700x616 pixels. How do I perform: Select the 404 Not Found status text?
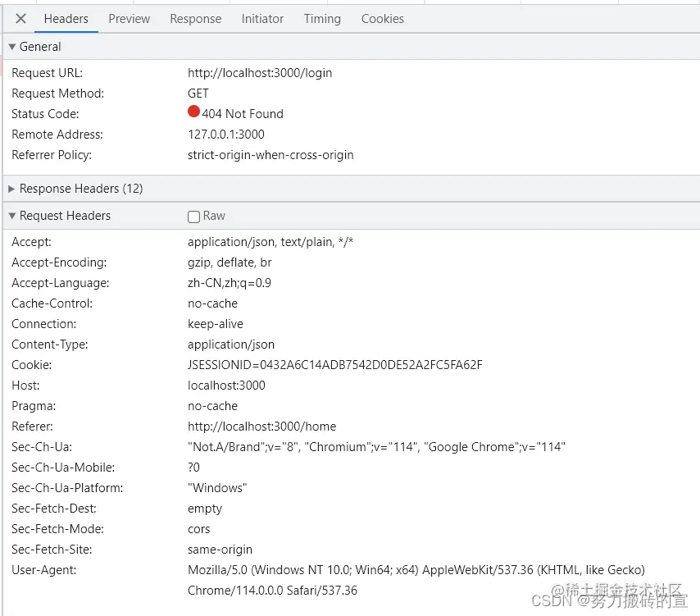click(x=243, y=114)
